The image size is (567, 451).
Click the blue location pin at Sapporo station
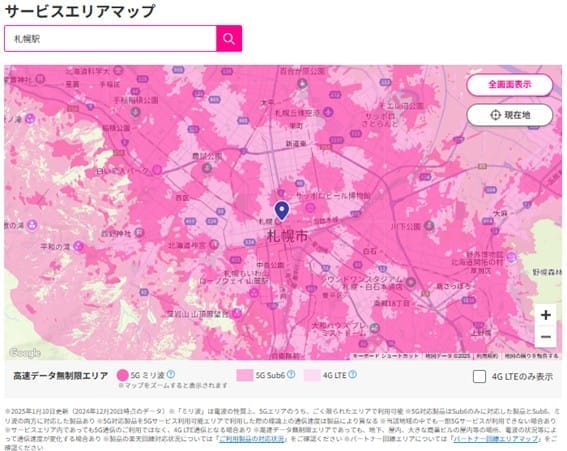click(x=282, y=210)
